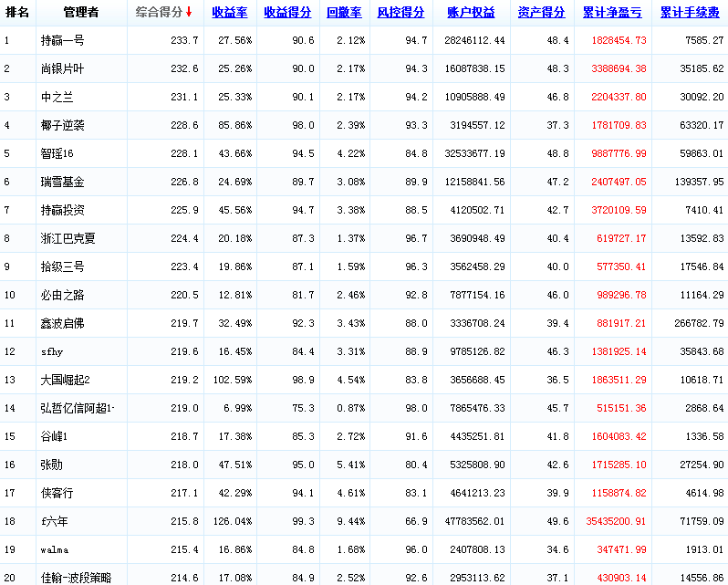
Task: Select manager walma
Action: 55,550
